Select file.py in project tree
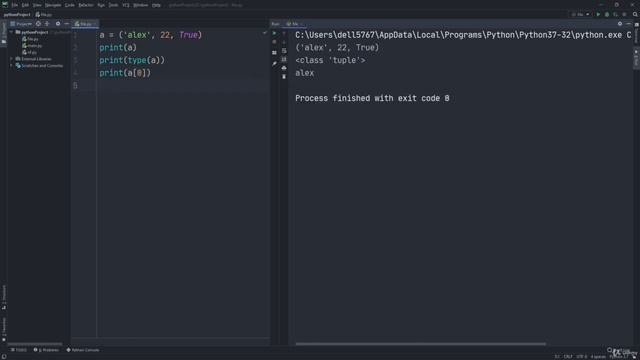Image resolution: width=640 pixels, height=360 pixels. pos(31,39)
